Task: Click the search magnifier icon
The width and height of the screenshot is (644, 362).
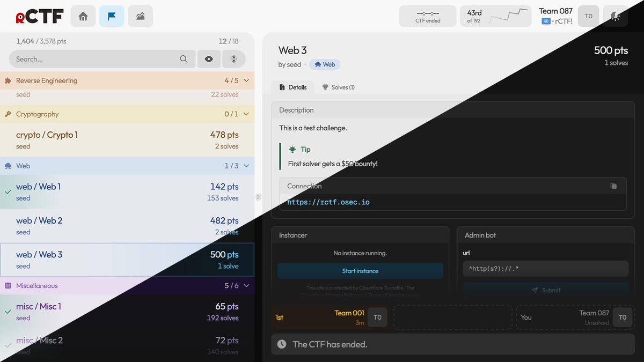Action: point(184,59)
